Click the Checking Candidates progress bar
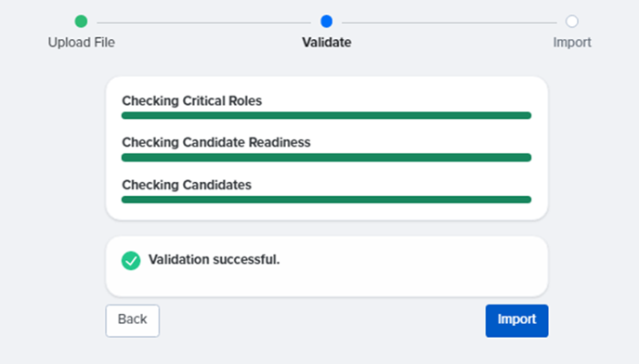This screenshot has height=364, width=639. (326, 200)
